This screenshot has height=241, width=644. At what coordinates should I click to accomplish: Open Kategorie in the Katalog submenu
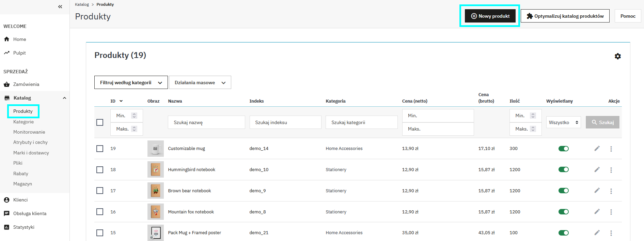(23, 122)
